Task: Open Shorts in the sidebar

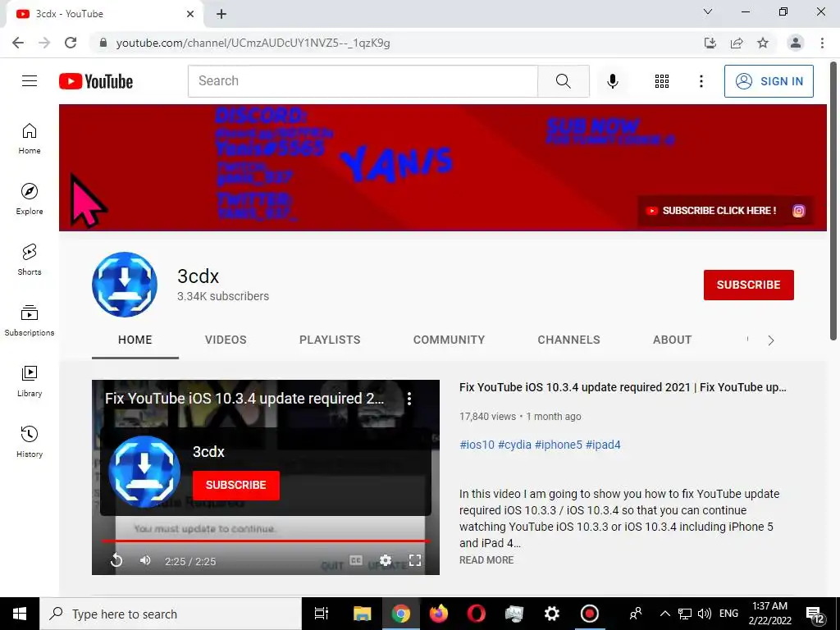Action: [30, 259]
